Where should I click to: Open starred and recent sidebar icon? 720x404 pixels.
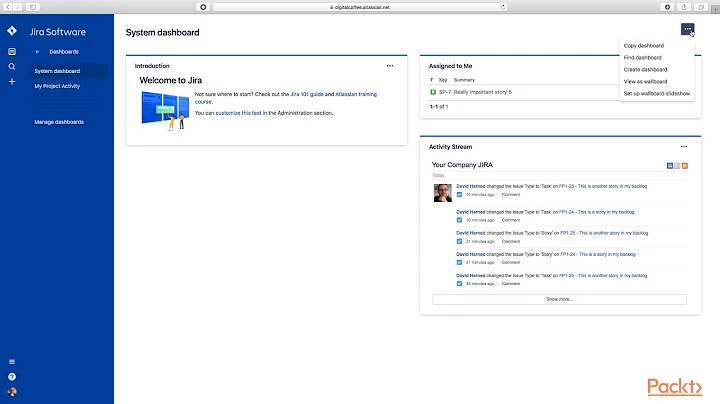click(12, 51)
